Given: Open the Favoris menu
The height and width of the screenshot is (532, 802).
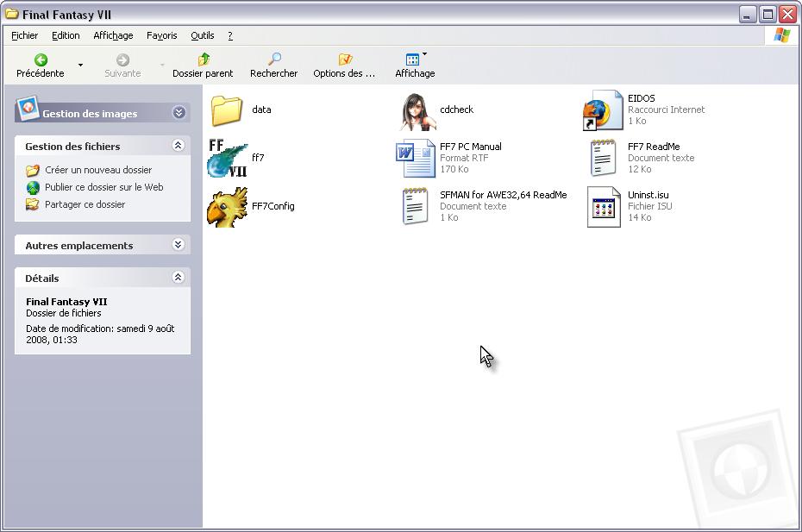Looking at the screenshot, I should [161, 35].
